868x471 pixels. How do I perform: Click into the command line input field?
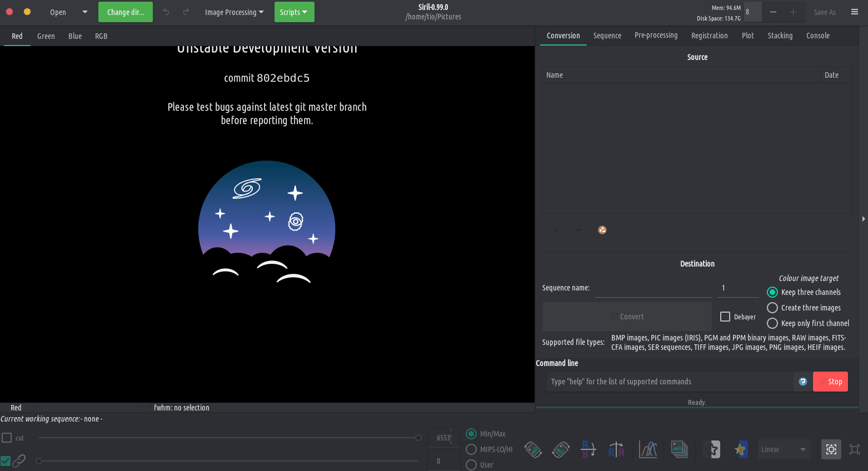tap(669, 382)
